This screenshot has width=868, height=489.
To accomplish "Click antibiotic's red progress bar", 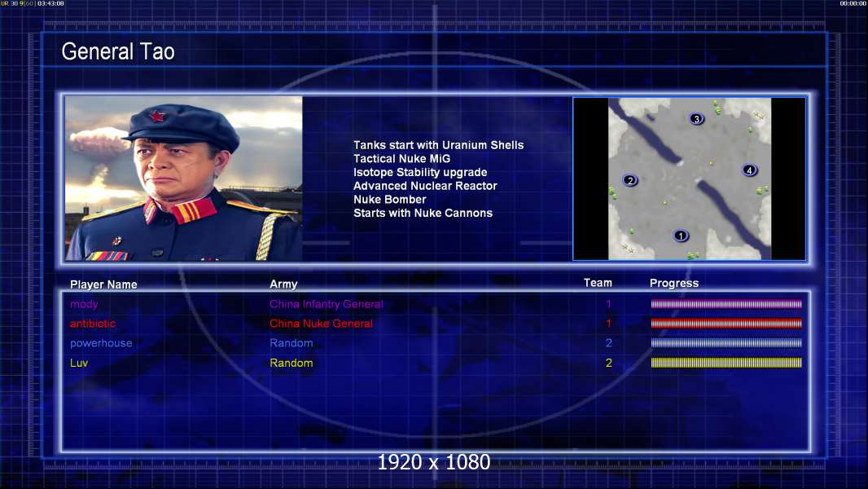I will 726,324.
